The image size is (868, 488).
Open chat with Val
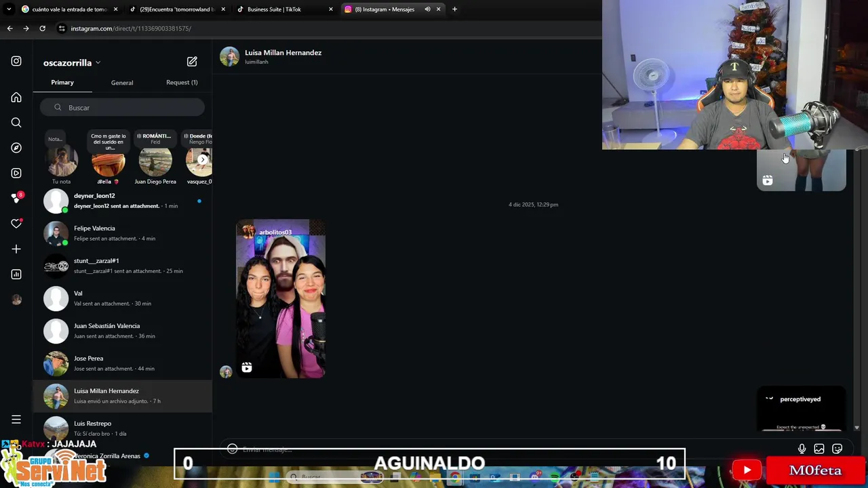click(x=122, y=298)
